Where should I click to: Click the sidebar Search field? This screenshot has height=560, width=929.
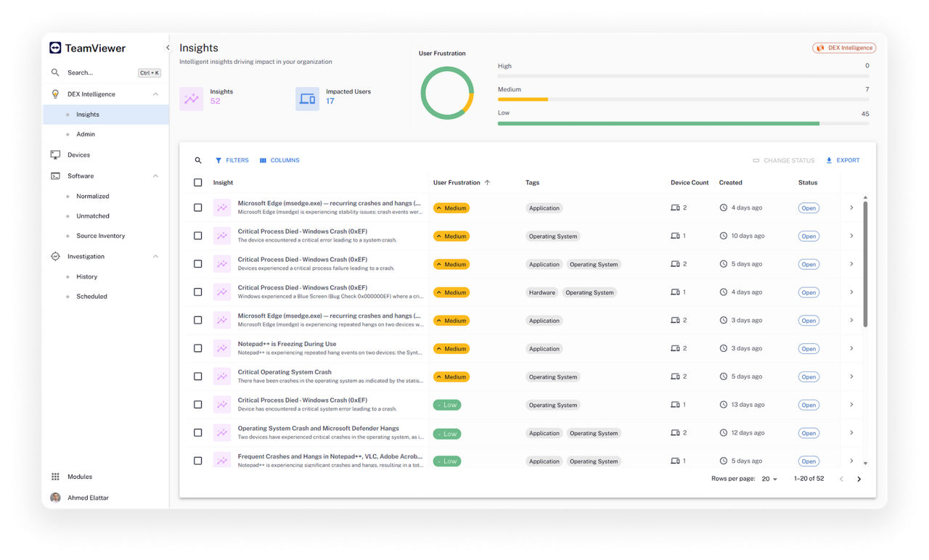(106, 73)
